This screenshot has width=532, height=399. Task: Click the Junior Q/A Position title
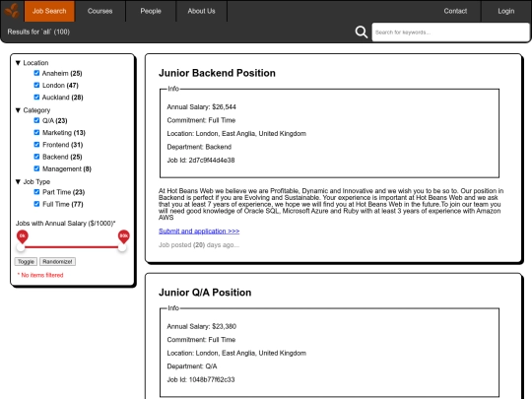tap(205, 293)
